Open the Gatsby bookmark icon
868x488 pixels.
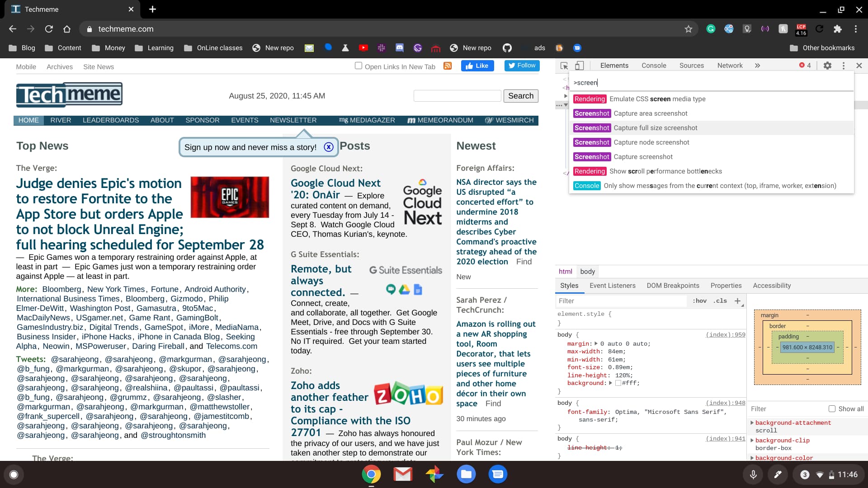pos(418,48)
